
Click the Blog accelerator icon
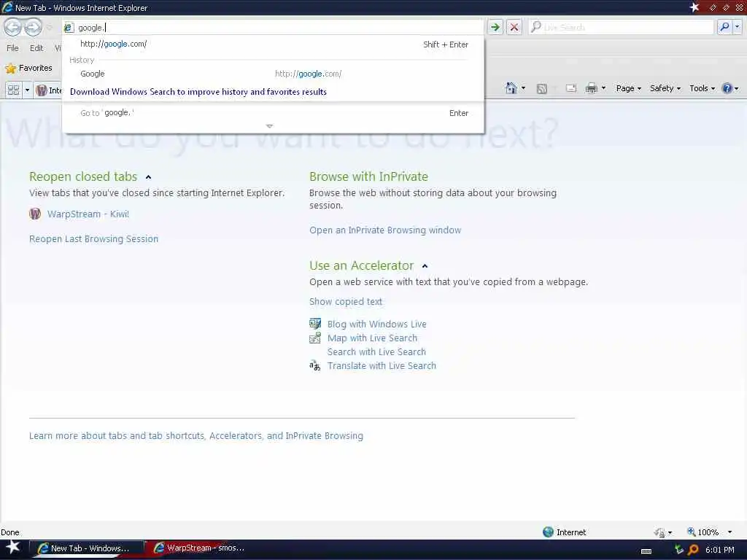[x=315, y=324]
